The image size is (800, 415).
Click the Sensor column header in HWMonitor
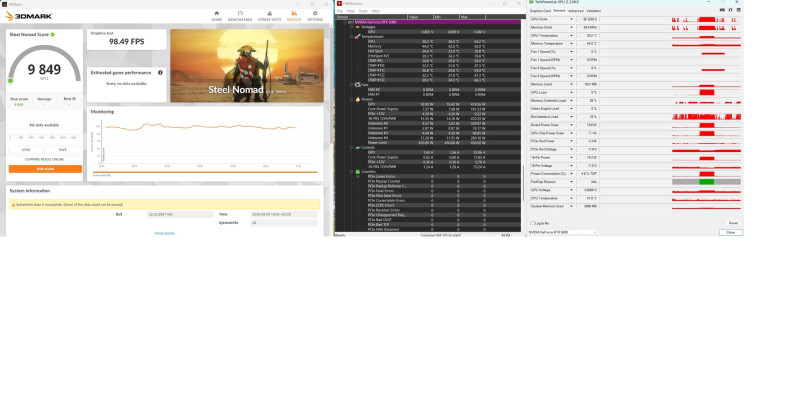tap(371, 17)
